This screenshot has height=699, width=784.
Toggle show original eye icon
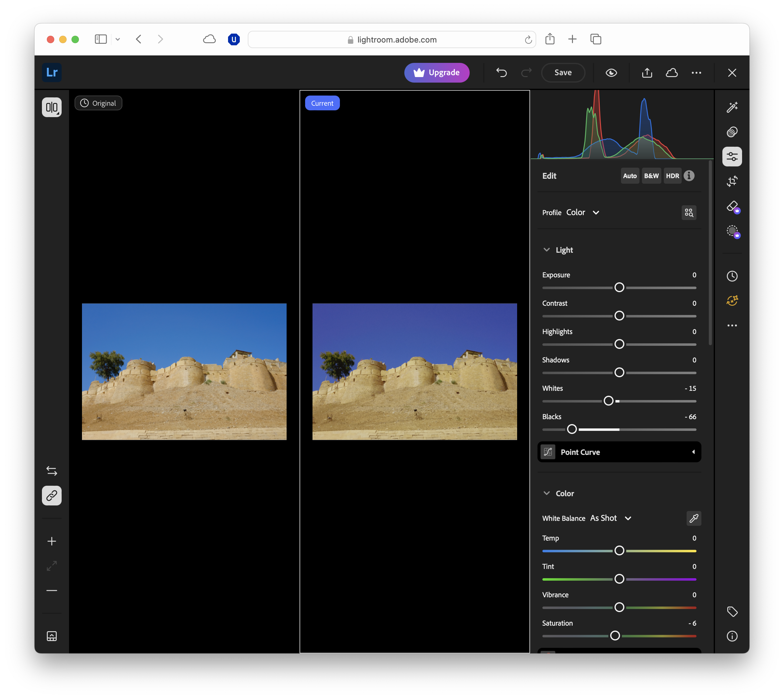point(611,73)
